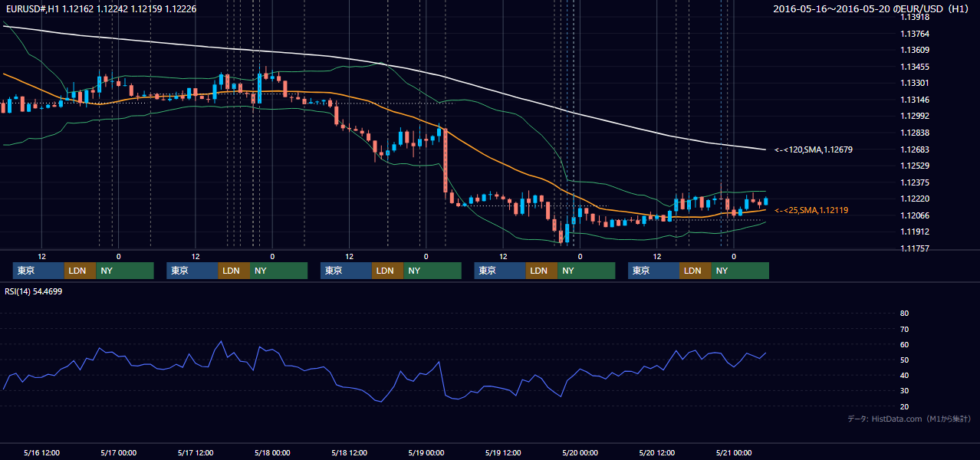
Task: Click price axis value 1.12066
Action: point(915,215)
